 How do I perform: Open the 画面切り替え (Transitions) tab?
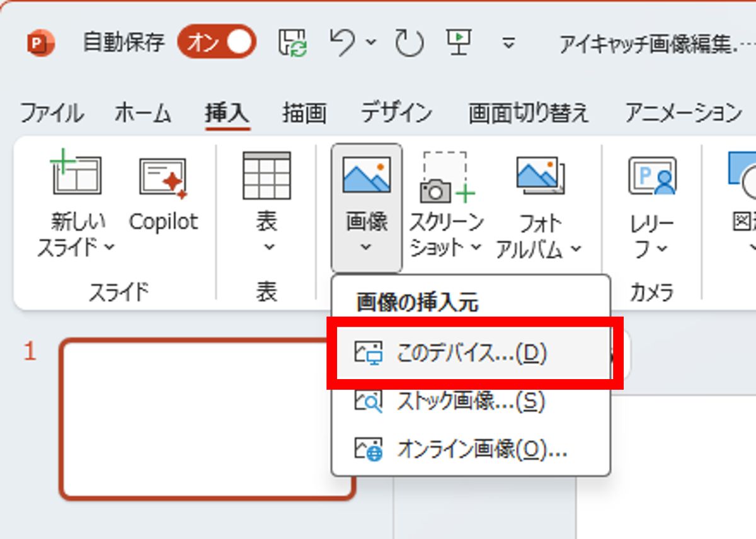point(529,113)
